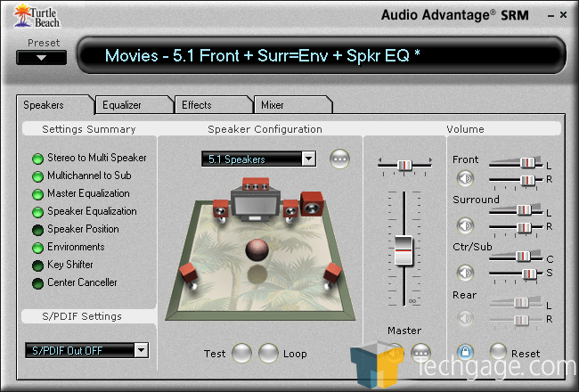Open the S/PDIF Out OFF dropdown
The height and width of the screenshot is (392, 579).
pyautogui.click(x=141, y=350)
